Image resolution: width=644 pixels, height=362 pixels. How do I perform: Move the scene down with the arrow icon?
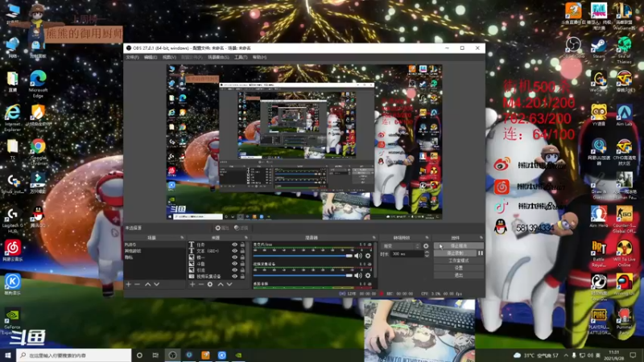click(x=156, y=284)
